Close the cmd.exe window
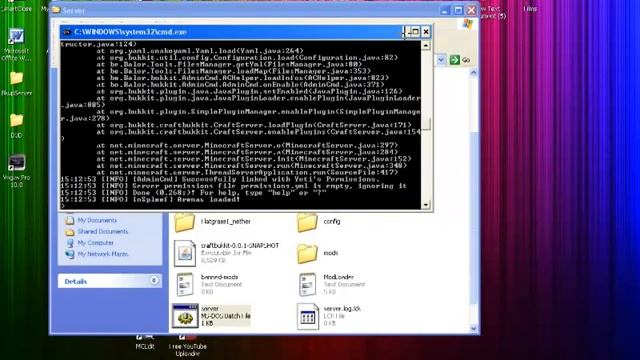 pos(426,32)
